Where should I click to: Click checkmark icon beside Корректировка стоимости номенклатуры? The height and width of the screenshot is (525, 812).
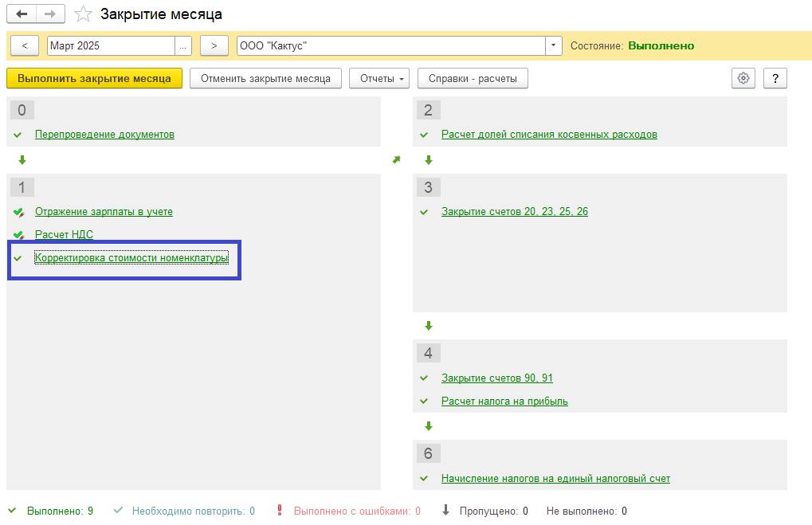coord(18,258)
